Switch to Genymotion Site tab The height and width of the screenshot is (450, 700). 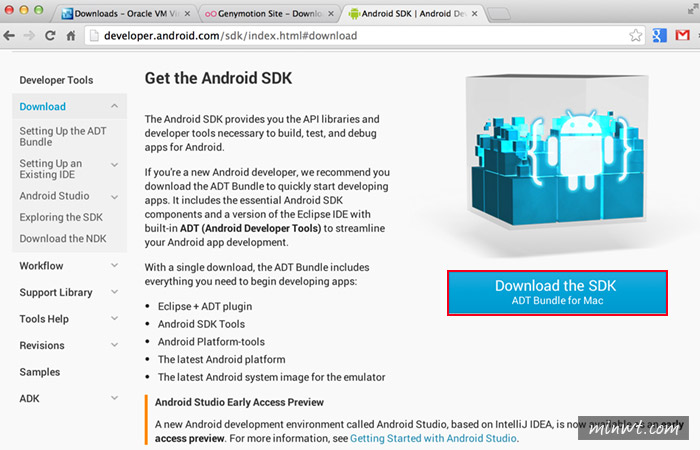click(x=269, y=14)
